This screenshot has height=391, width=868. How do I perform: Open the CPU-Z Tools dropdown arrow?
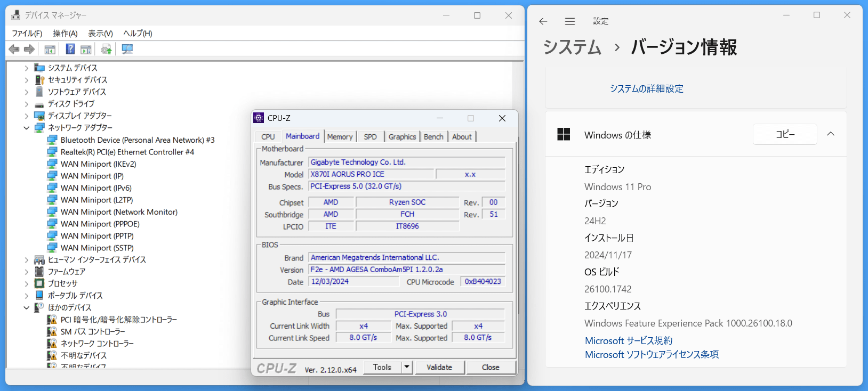[x=407, y=367]
